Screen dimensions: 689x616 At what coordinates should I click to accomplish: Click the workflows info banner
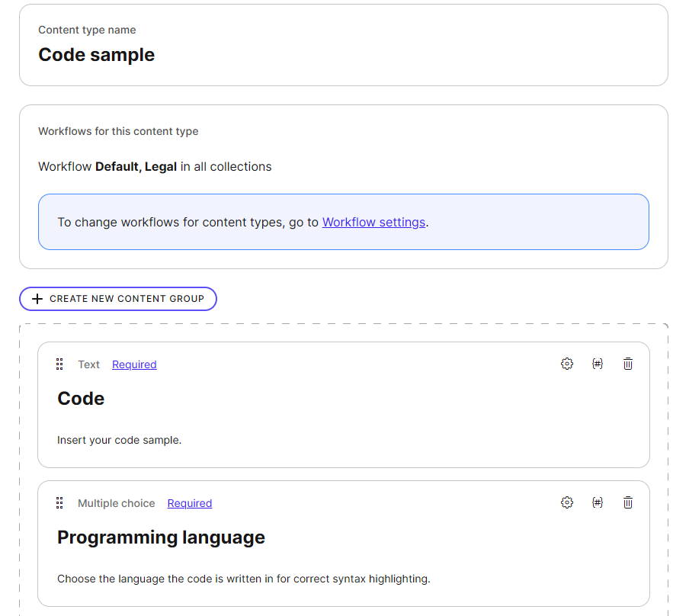pyautogui.click(x=344, y=222)
